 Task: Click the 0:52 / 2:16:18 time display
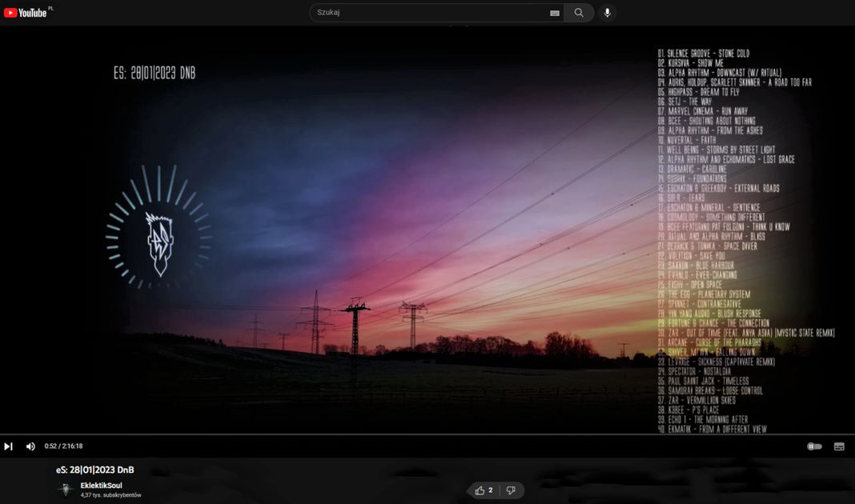click(63, 446)
